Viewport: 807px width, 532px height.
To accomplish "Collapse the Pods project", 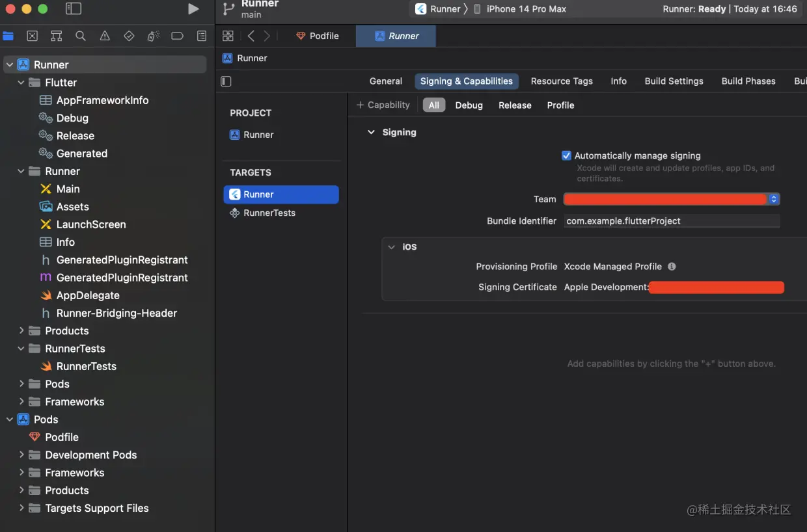I will (x=9, y=419).
